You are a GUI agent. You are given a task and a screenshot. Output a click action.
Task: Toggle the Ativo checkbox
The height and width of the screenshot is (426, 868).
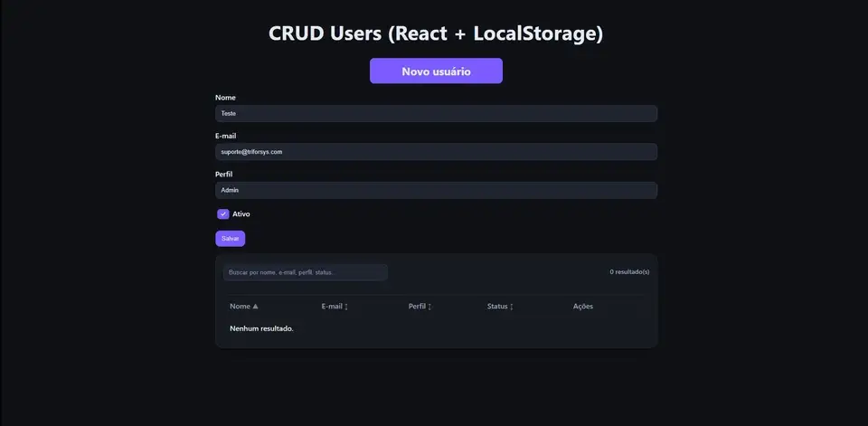[223, 213]
